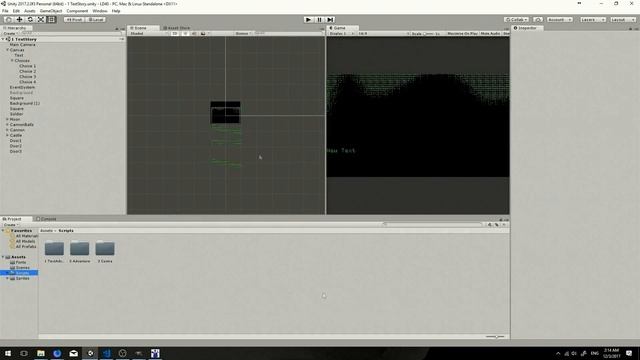The image size is (640, 360).
Task: Open the Component menu
Action: 77,11
